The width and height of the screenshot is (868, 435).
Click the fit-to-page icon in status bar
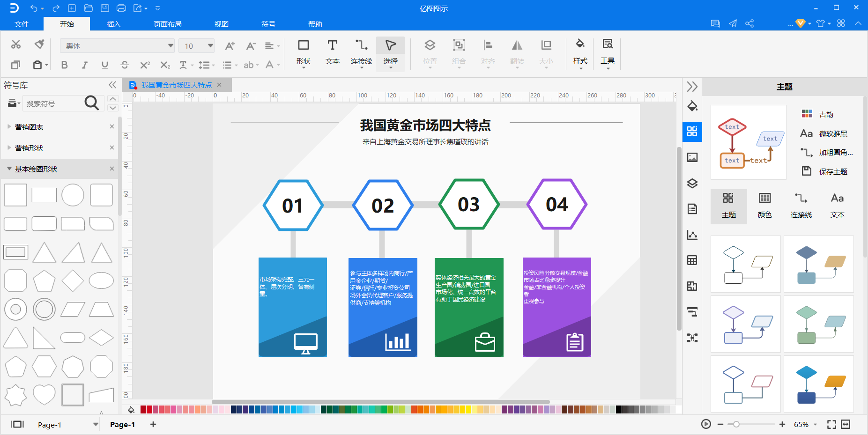click(x=831, y=424)
